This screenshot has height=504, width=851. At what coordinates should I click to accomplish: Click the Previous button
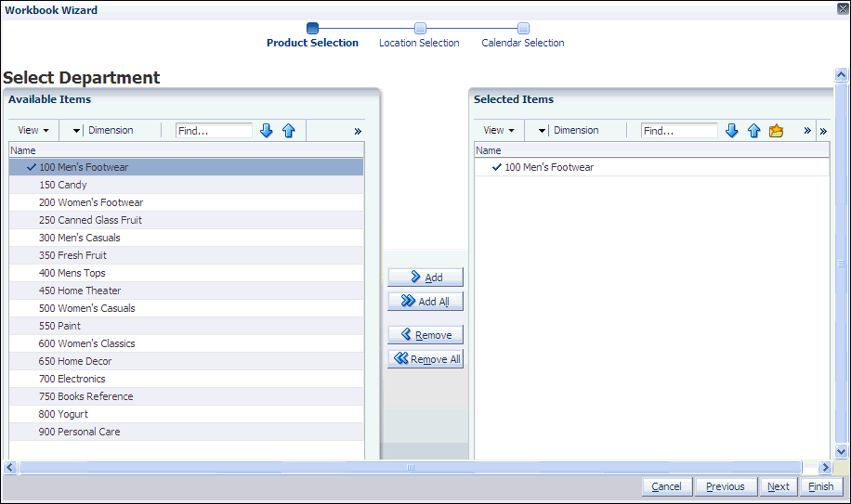click(727, 486)
